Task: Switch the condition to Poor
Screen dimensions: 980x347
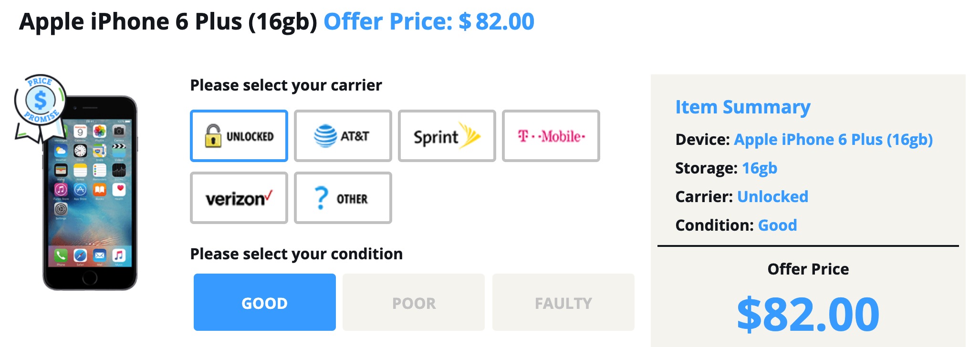Action: click(x=414, y=302)
